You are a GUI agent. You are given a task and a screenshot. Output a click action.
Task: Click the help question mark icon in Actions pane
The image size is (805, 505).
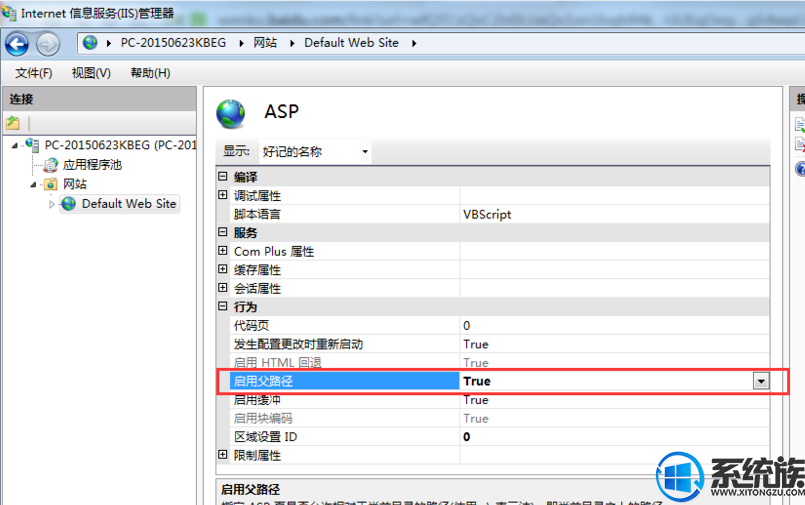point(800,169)
